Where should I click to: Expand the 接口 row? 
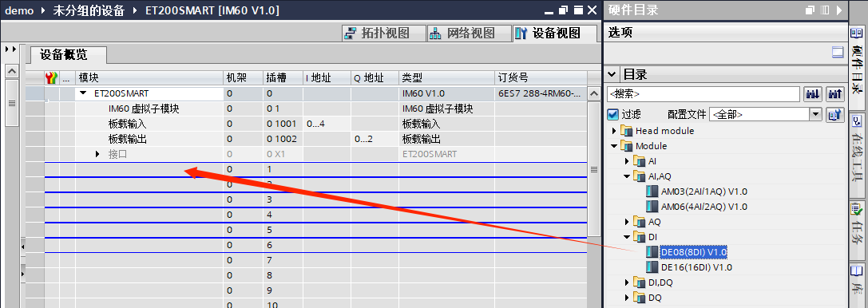click(98, 154)
